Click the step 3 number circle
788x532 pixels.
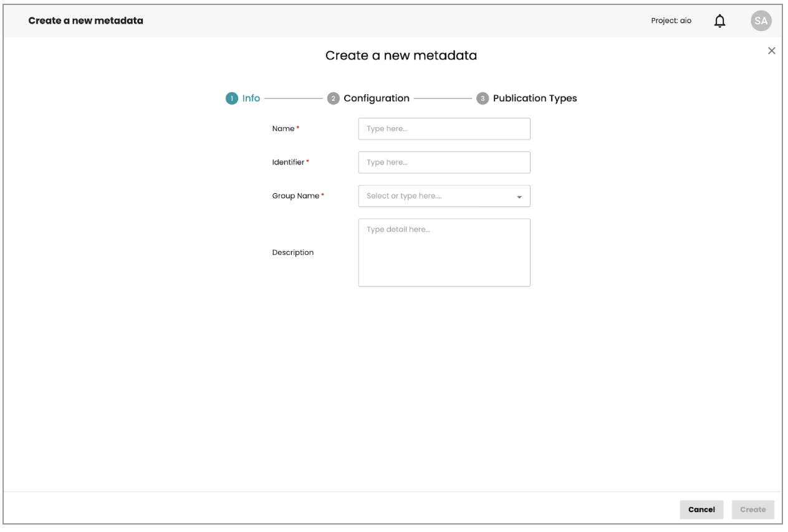tap(483, 98)
